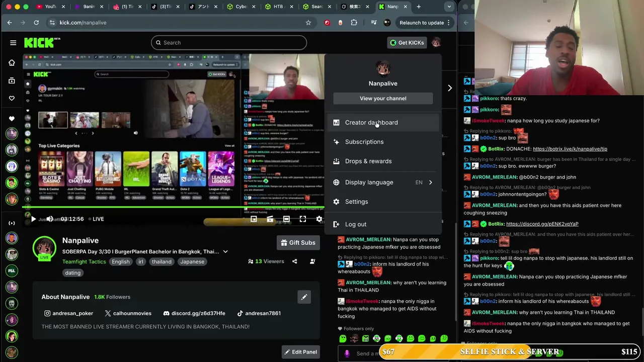Open Discord link discord.gg/z6d37Hfe

194,313
